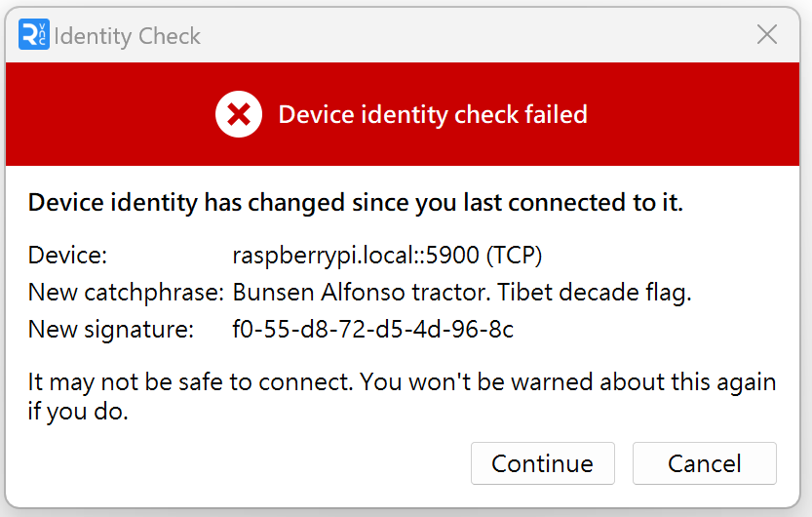Click the RealVNC logo in title bar

pyautogui.click(x=33, y=36)
